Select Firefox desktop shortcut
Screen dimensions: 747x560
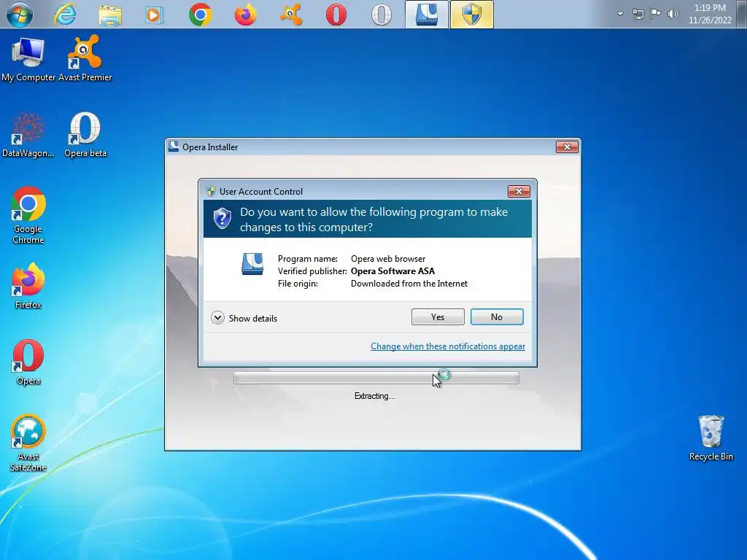pyautogui.click(x=28, y=287)
